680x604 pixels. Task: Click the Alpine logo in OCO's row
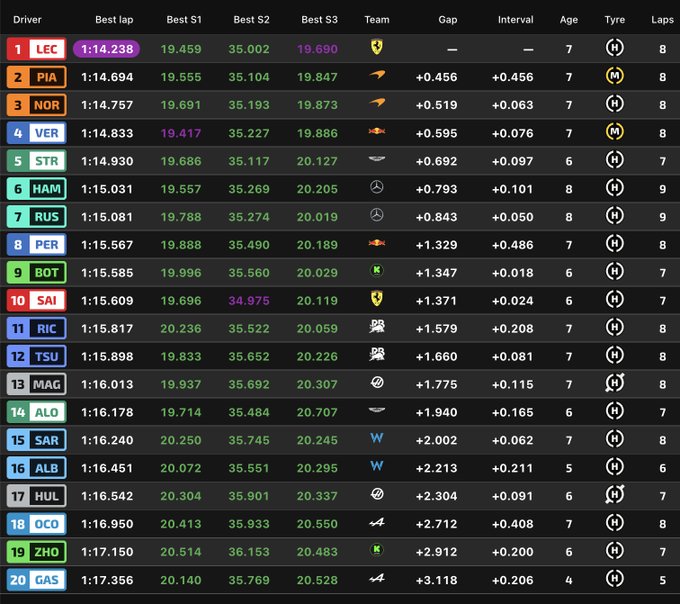(376, 522)
